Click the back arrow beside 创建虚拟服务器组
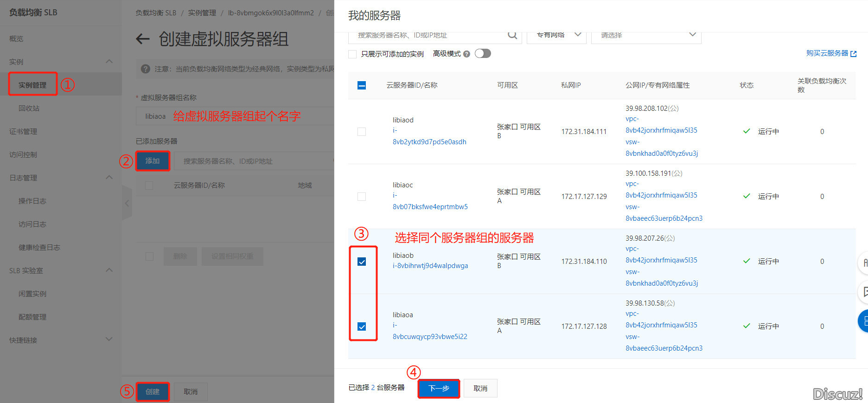This screenshot has height=403, width=868. click(143, 39)
